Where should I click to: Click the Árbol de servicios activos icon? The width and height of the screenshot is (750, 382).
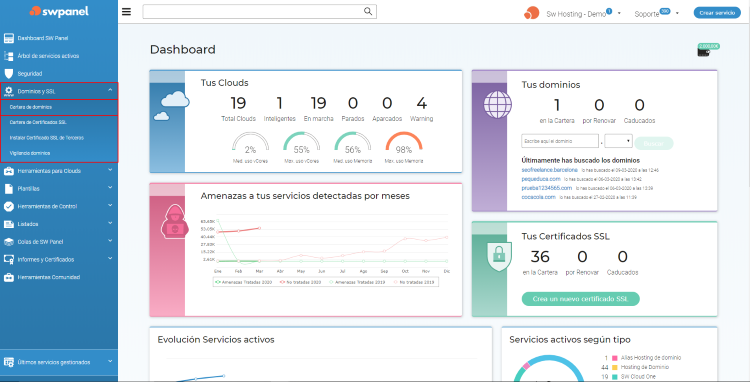tap(9, 56)
